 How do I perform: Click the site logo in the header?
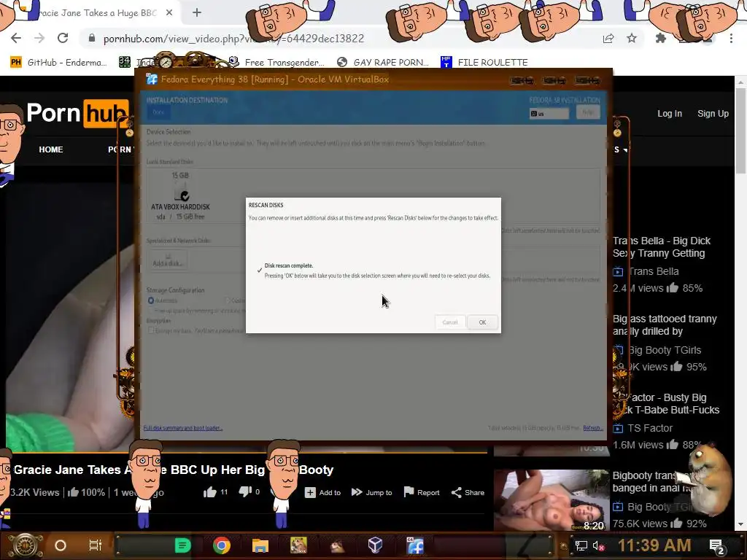(77, 113)
